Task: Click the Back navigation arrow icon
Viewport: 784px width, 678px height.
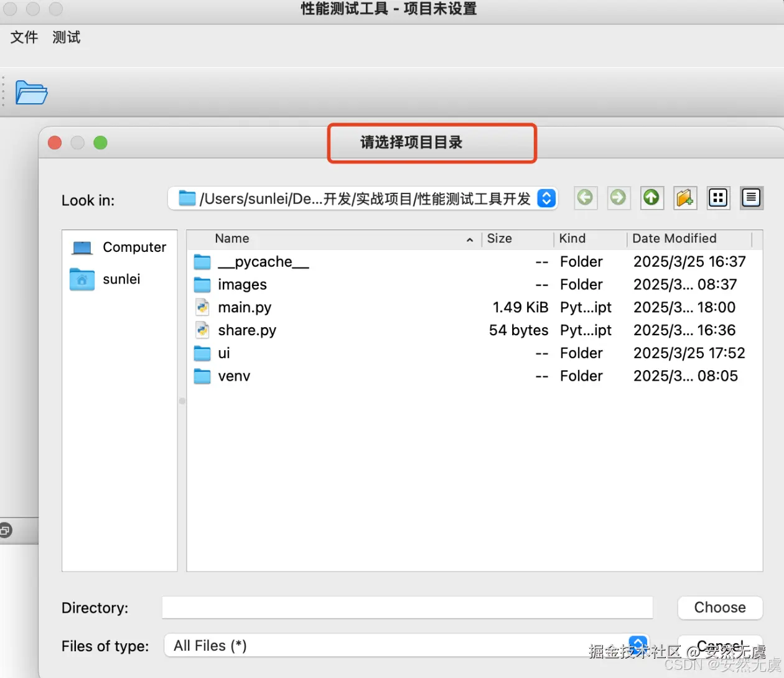Action: tap(586, 198)
